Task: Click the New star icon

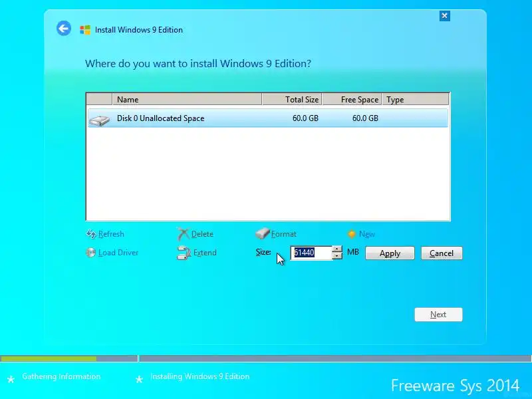Action: point(352,234)
